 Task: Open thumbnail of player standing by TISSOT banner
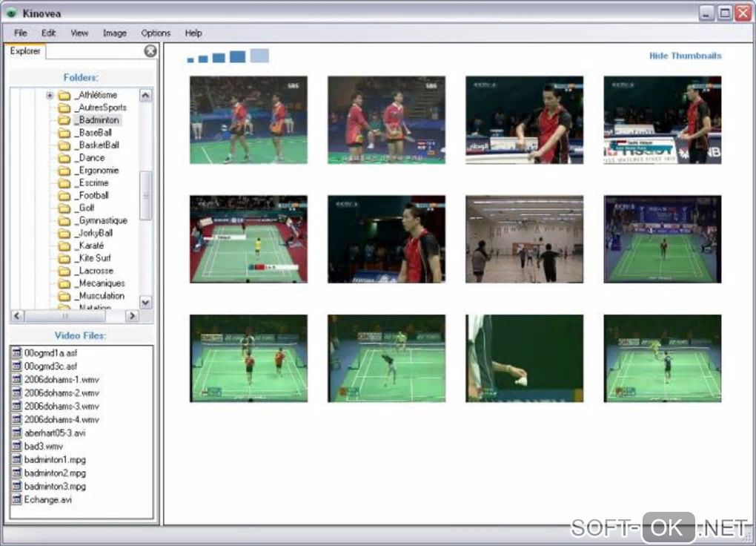(x=662, y=119)
